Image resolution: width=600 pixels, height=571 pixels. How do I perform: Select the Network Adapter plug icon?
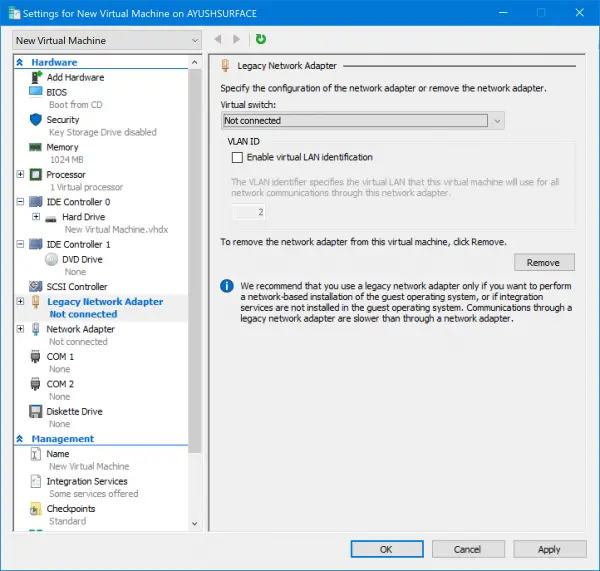[36, 329]
